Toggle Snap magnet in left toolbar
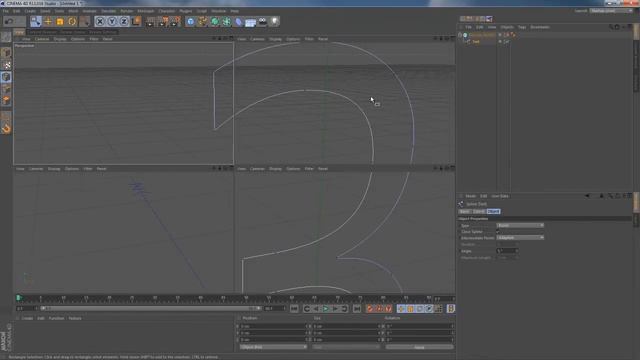 click(x=6, y=129)
